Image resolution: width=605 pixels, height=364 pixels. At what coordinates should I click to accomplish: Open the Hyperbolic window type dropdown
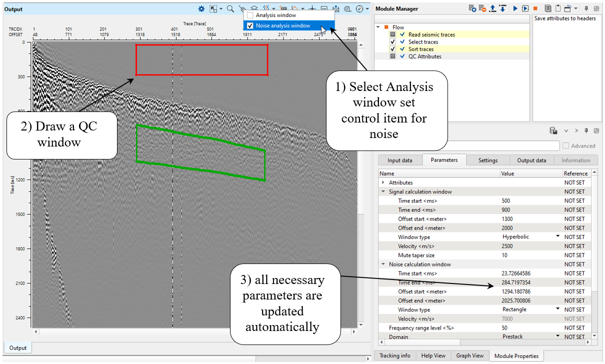click(557, 236)
